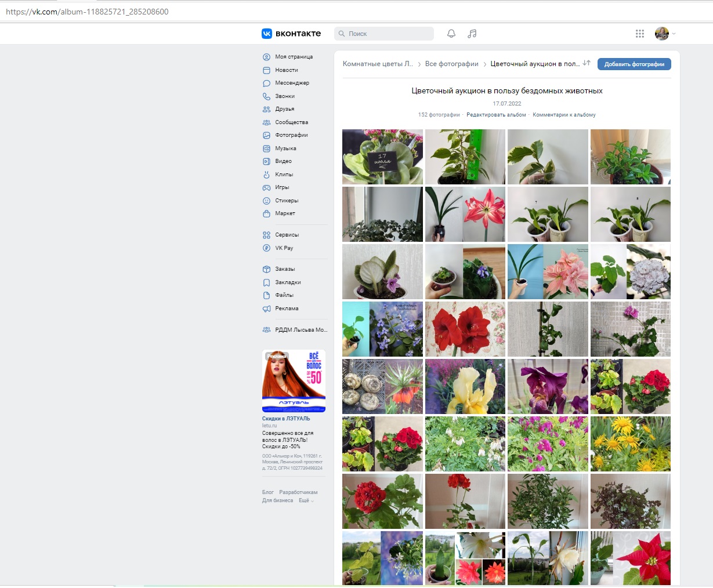713x588 pixels.
Task: Go to Комнатные цветы Л.. breadcrumb
Action: point(378,64)
